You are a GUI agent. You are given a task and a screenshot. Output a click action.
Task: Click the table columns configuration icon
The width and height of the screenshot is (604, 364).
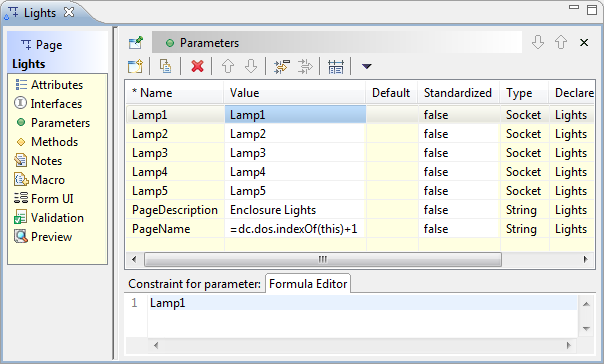pos(336,67)
